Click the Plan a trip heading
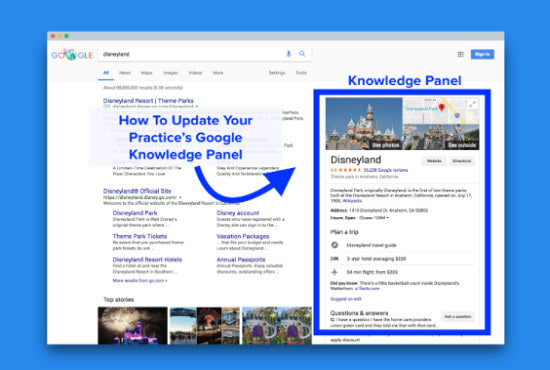The image size is (550, 370). click(344, 232)
